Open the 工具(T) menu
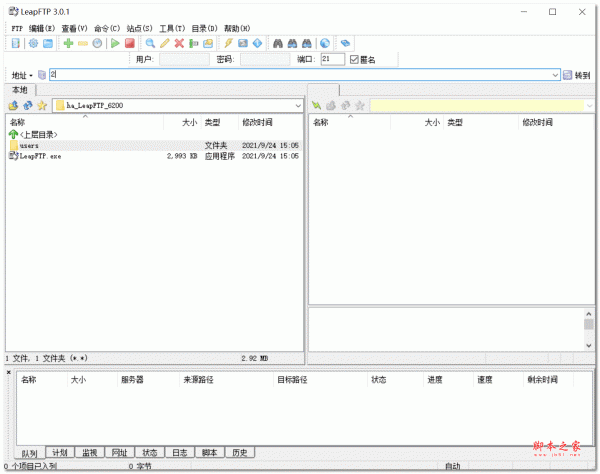Viewport: 600px width, 474px height. [172, 28]
